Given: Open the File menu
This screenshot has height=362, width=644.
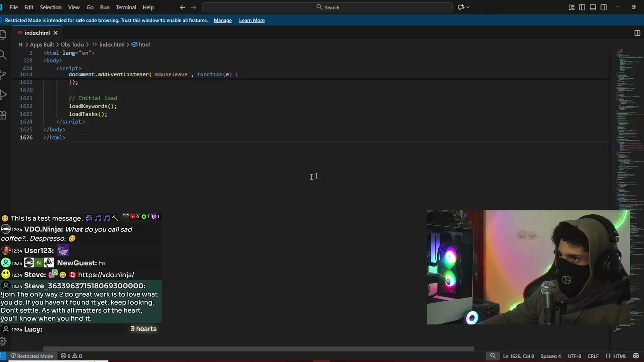Looking at the screenshot, I should pos(14,7).
